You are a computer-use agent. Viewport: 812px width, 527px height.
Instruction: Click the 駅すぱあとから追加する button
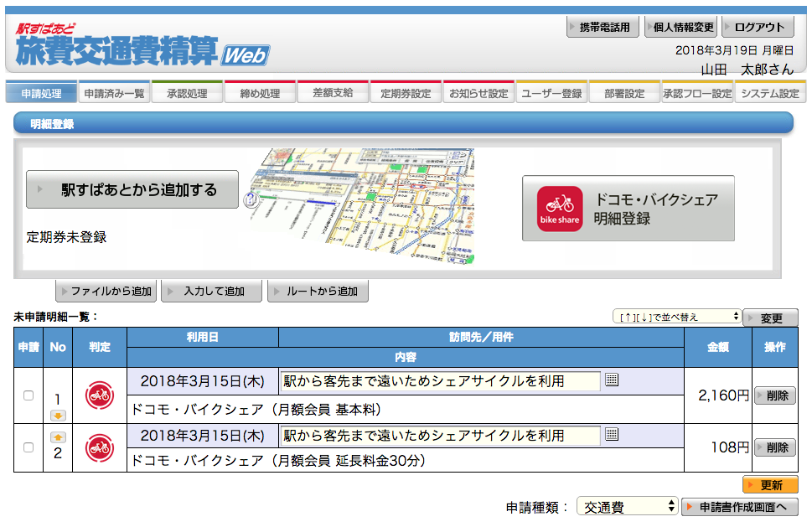coord(132,190)
